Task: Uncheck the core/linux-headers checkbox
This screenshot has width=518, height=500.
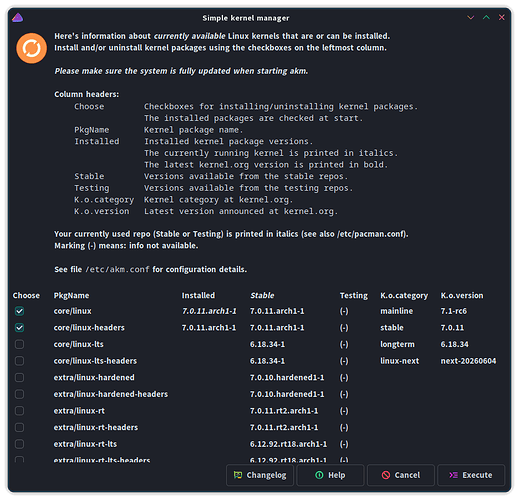Action: tap(19, 328)
